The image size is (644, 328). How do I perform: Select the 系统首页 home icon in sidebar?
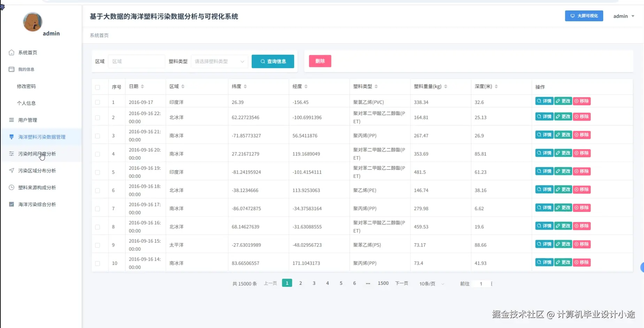coord(11,52)
